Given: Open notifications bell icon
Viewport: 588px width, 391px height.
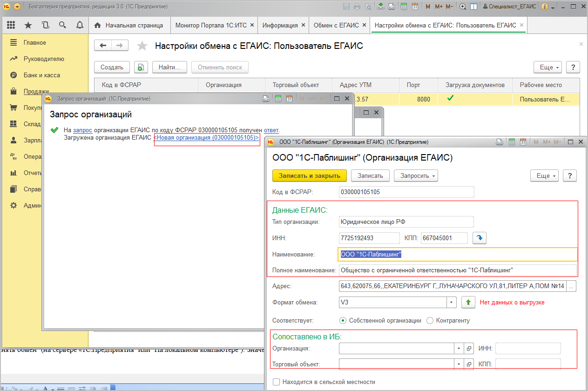Looking at the screenshot, I should (x=80, y=25).
